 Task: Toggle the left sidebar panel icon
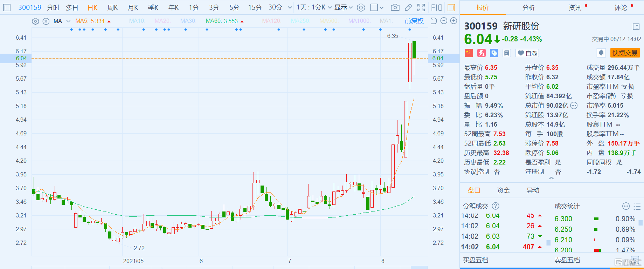click(x=7, y=7)
